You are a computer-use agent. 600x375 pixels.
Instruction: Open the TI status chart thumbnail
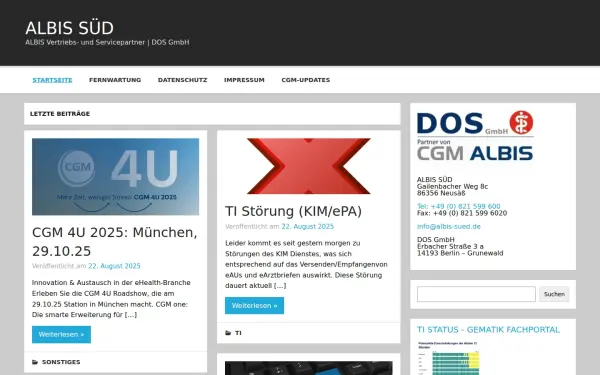click(x=448, y=358)
